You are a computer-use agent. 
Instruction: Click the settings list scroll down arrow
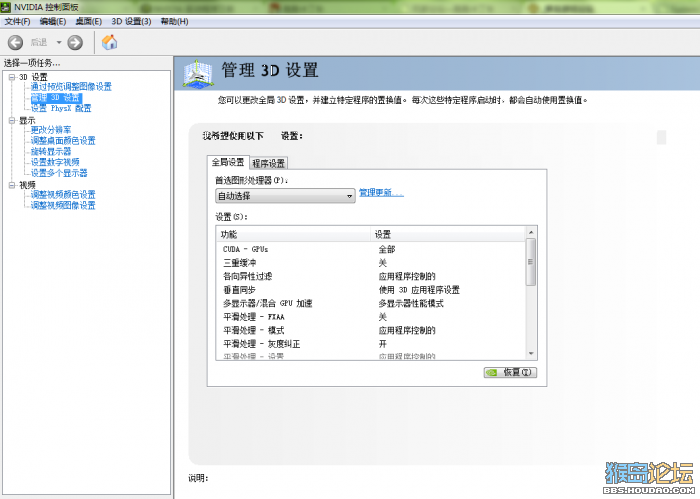(531, 353)
